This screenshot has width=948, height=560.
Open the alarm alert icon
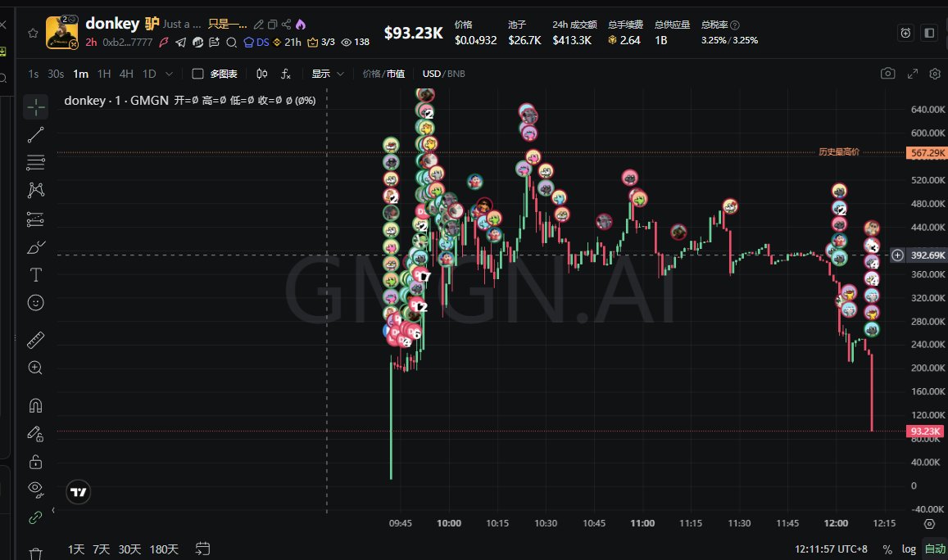pos(905,33)
